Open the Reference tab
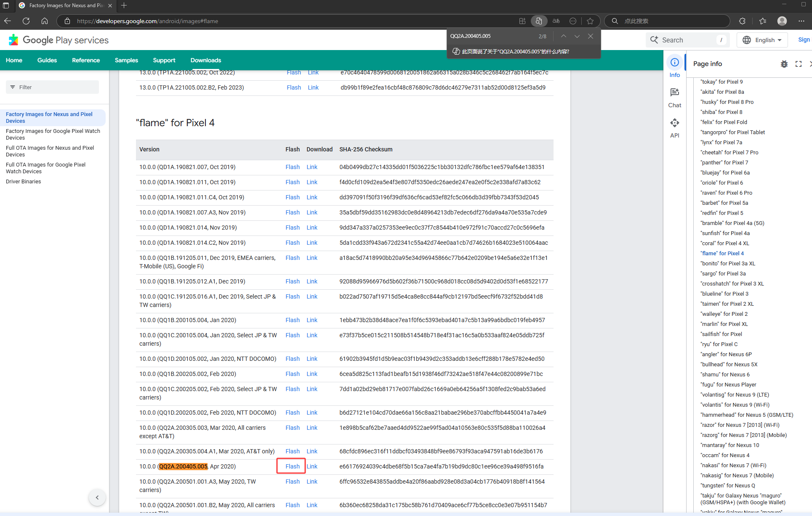Image resolution: width=812 pixels, height=516 pixels. pos(86,60)
